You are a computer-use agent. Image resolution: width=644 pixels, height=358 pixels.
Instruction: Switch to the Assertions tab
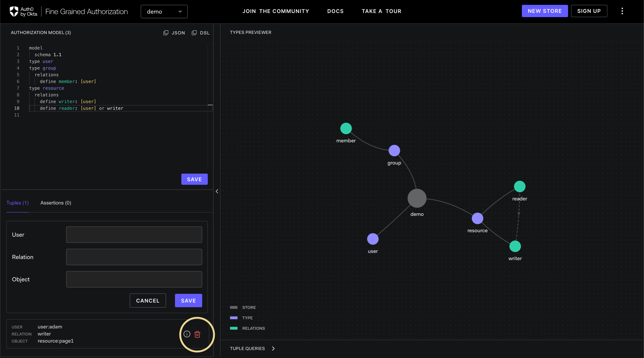(56, 203)
